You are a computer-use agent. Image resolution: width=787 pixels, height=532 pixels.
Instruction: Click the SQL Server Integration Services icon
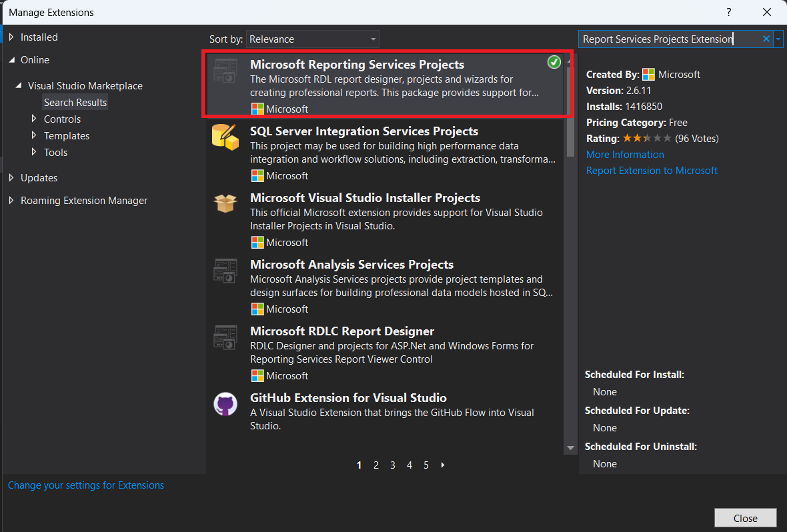coord(225,137)
